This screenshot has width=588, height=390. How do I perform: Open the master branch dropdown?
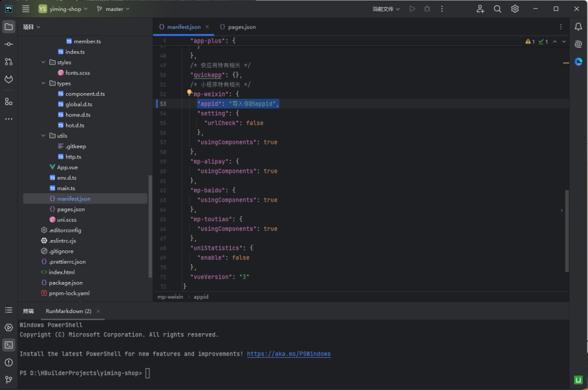click(113, 9)
